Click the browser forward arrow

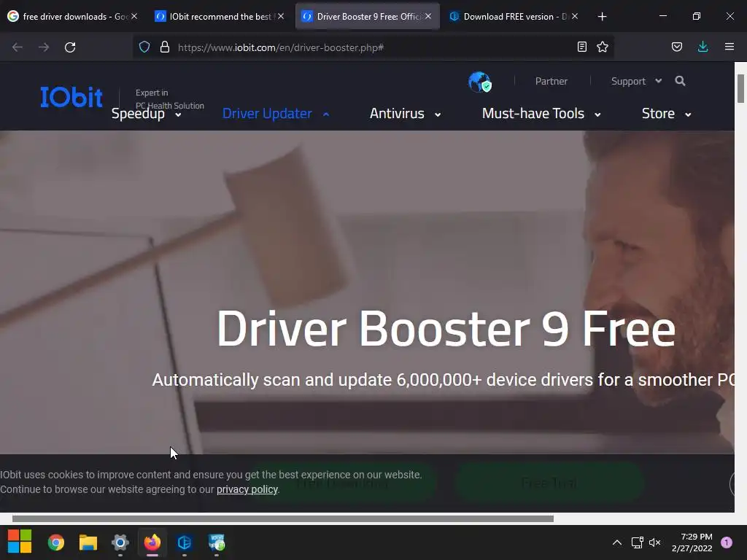43,47
